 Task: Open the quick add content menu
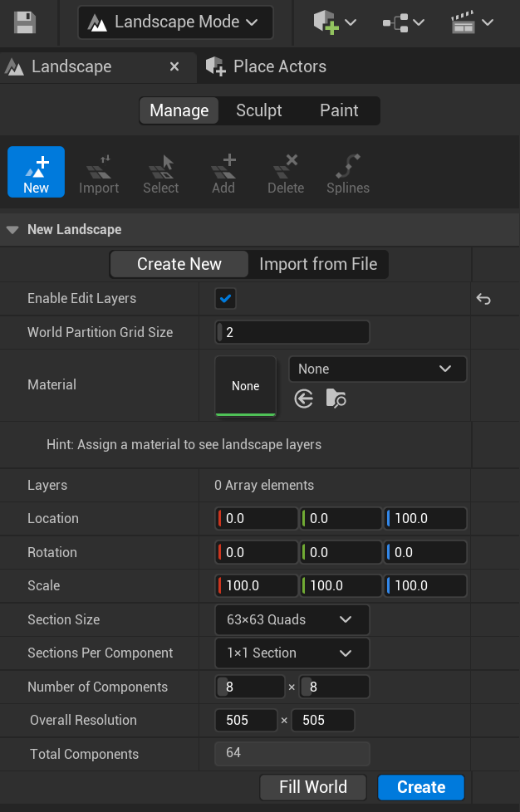pyautogui.click(x=335, y=22)
